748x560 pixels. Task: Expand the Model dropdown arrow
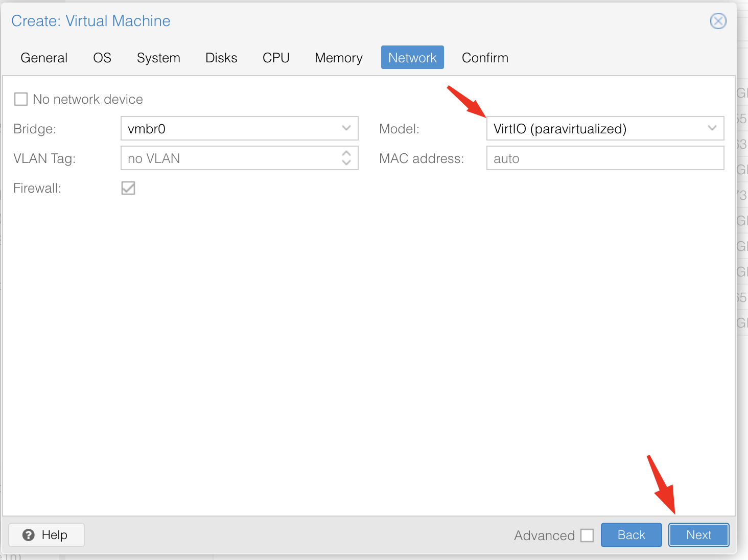click(712, 128)
